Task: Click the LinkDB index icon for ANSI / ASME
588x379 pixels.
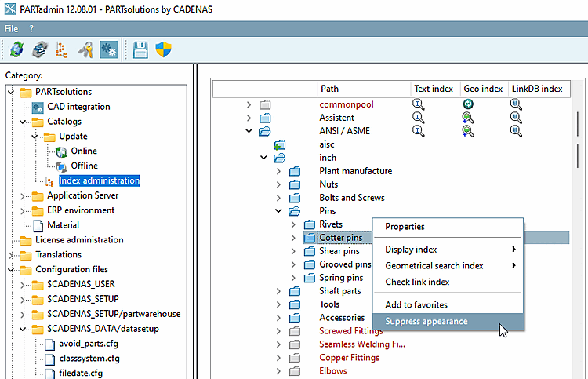Action: click(x=516, y=131)
